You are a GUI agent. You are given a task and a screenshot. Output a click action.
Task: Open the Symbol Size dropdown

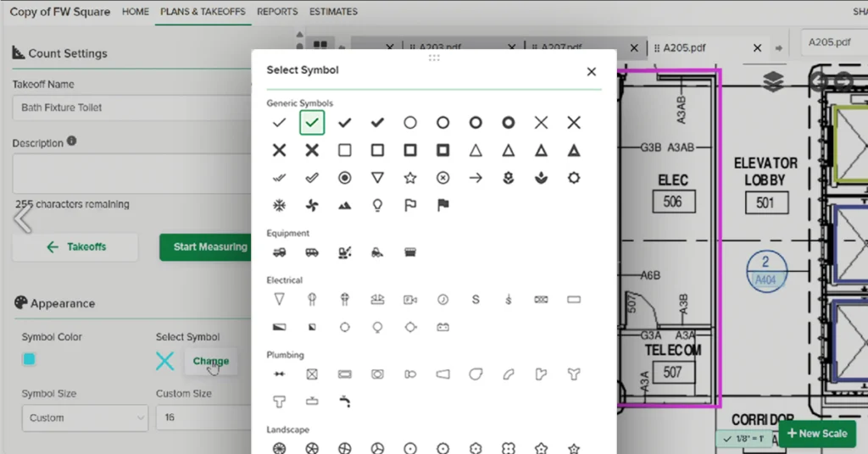pos(86,418)
